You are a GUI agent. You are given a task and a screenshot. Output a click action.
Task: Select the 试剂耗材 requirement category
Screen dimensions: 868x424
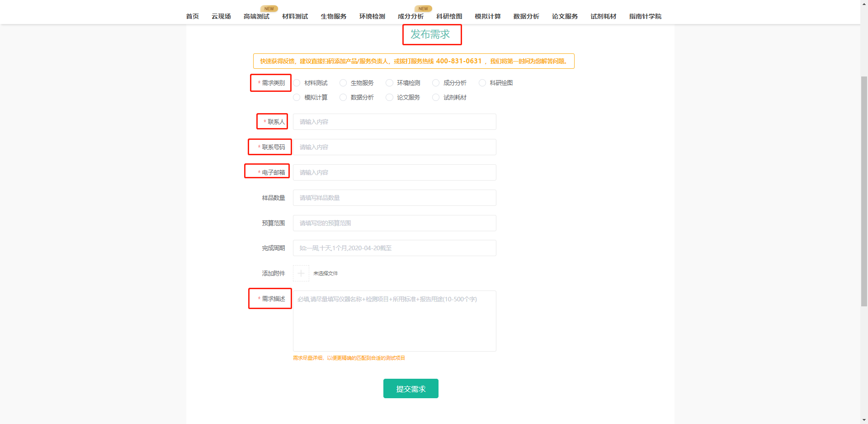point(435,97)
